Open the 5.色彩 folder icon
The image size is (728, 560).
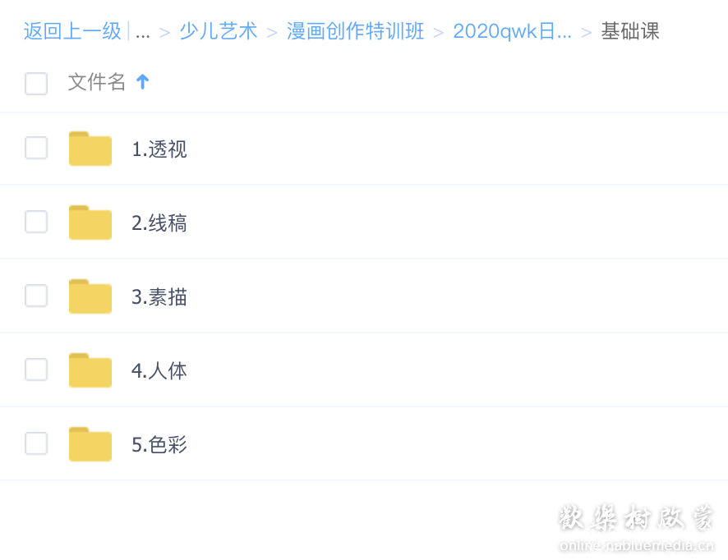pos(90,444)
